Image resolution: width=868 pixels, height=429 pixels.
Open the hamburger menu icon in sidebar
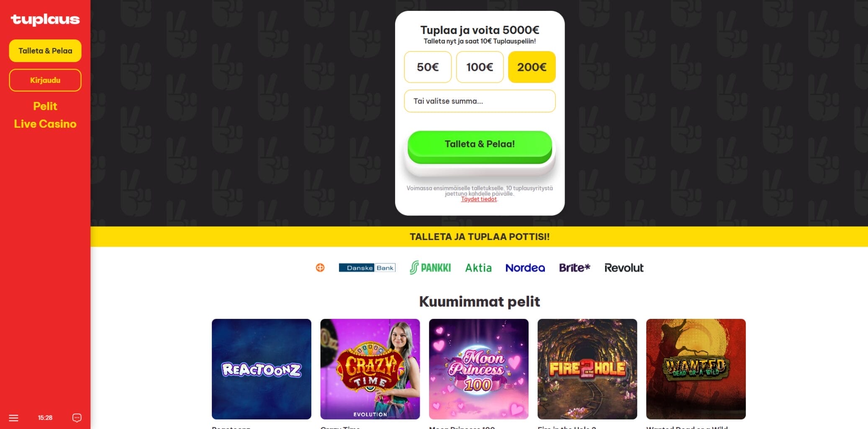[x=13, y=418]
